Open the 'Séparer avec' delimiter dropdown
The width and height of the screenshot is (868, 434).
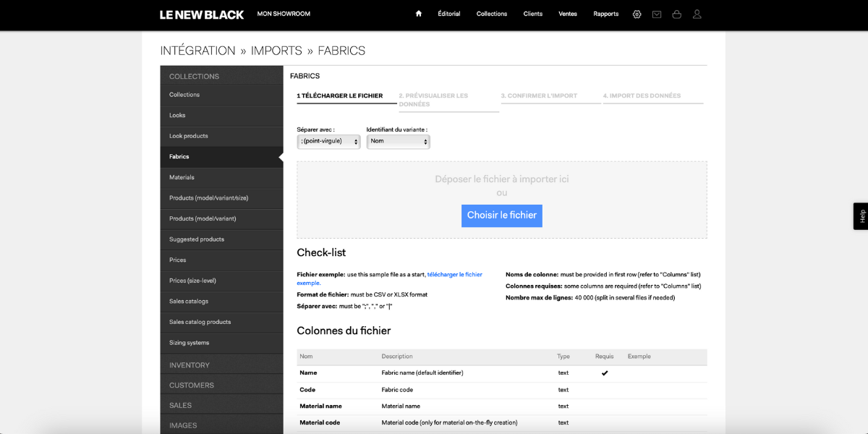[328, 141]
